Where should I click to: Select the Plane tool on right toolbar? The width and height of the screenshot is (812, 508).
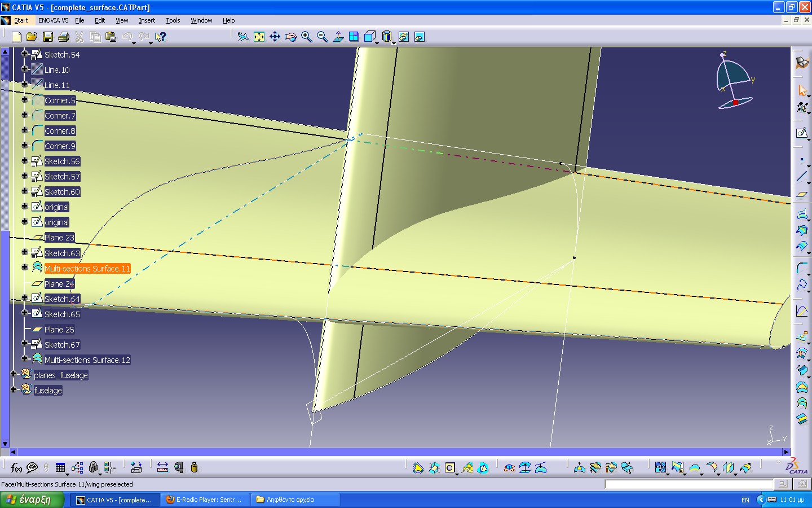pos(801,194)
